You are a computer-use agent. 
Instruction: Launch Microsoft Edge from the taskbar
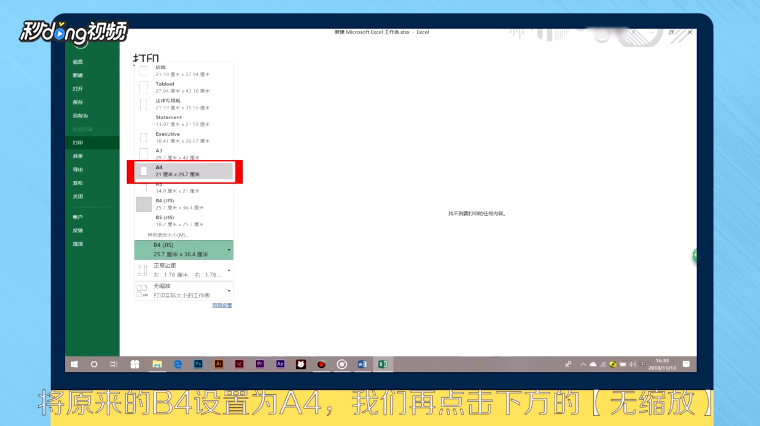178,364
